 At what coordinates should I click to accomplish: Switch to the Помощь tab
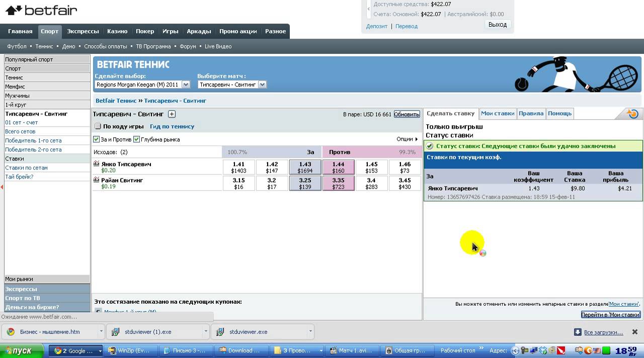pos(559,114)
